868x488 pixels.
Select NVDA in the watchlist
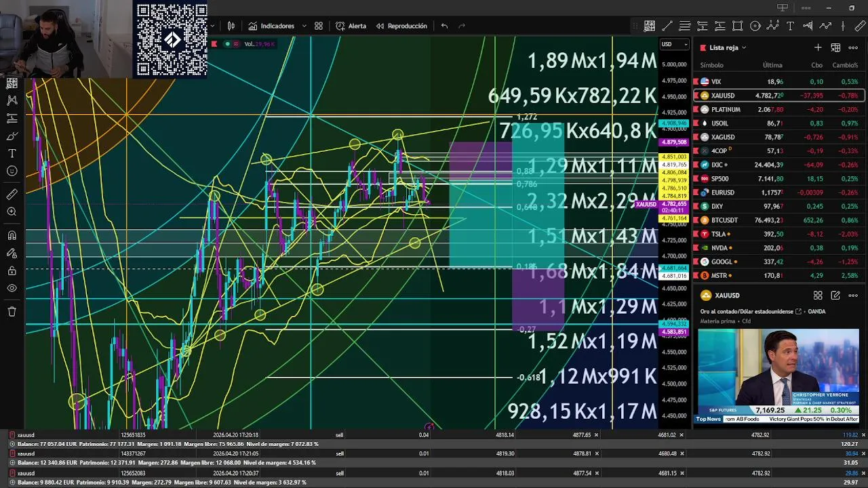[x=778, y=248]
